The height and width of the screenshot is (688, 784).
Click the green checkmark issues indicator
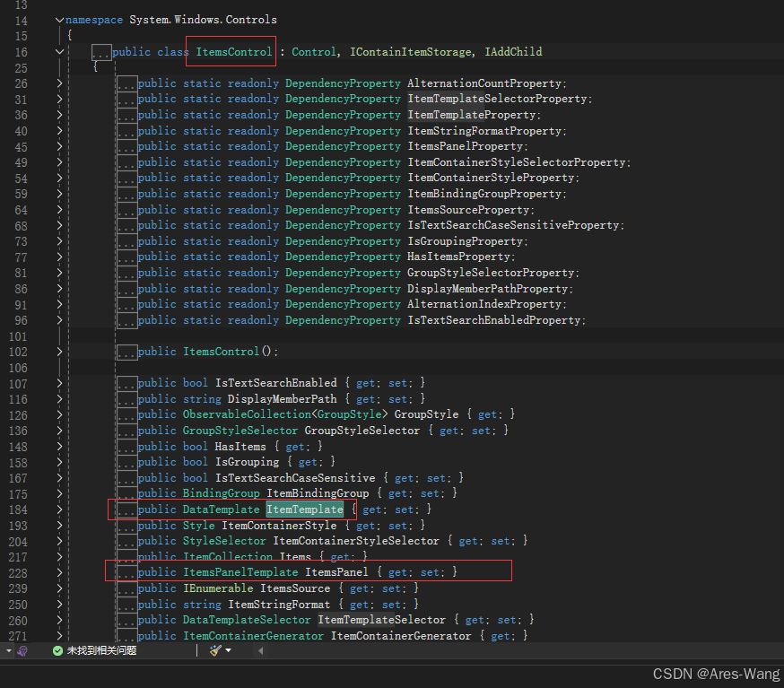coord(57,649)
